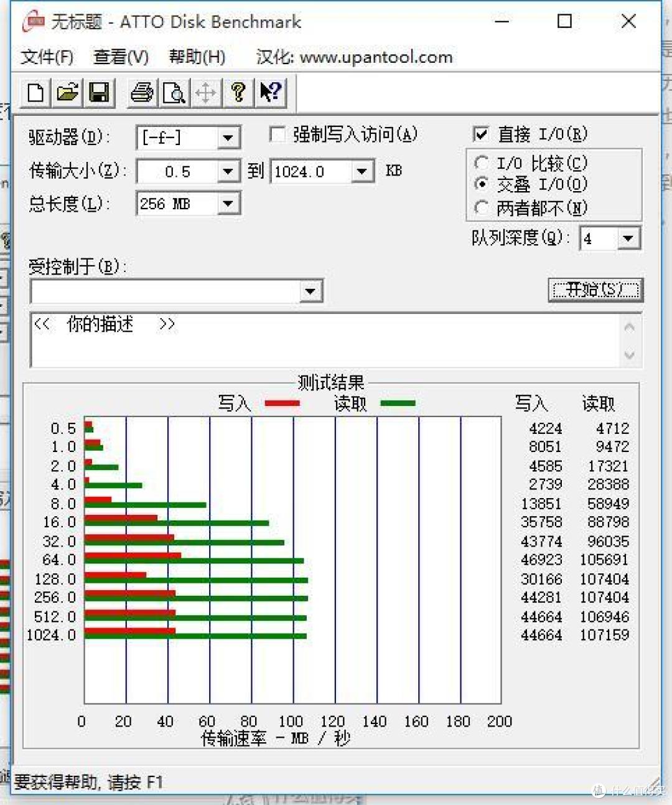The width and height of the screenshot is (672, 805).
Task: Click read value 107159 in the last row
Action: (x=604, y=635)
